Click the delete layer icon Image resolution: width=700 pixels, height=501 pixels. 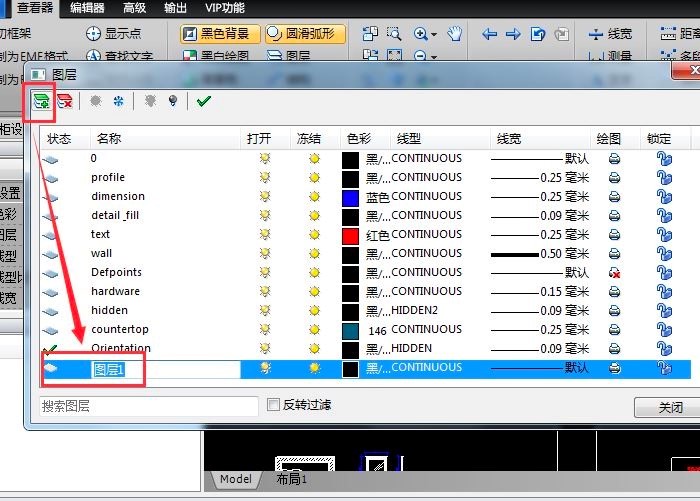tap(65, 101)
